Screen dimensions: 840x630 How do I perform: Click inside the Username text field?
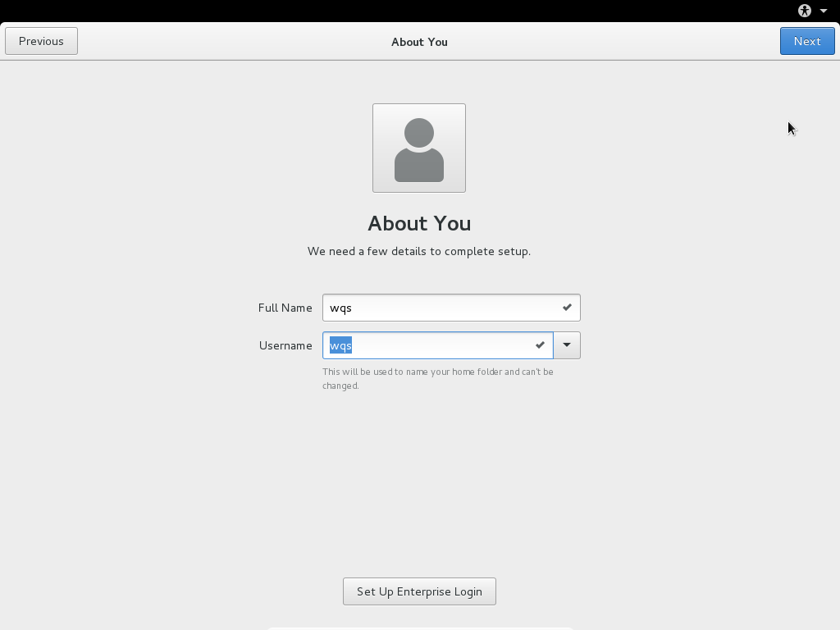pyautogui.click(x=438, y=345)
